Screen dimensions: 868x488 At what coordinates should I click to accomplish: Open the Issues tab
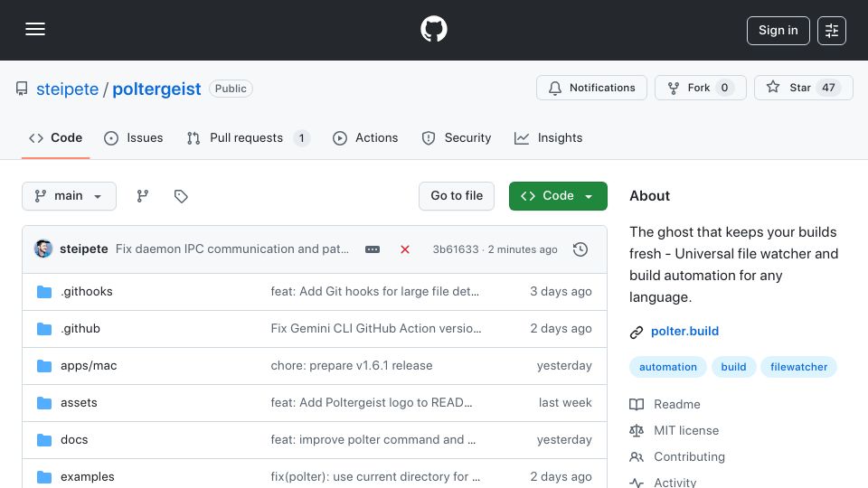coord(134,137)
